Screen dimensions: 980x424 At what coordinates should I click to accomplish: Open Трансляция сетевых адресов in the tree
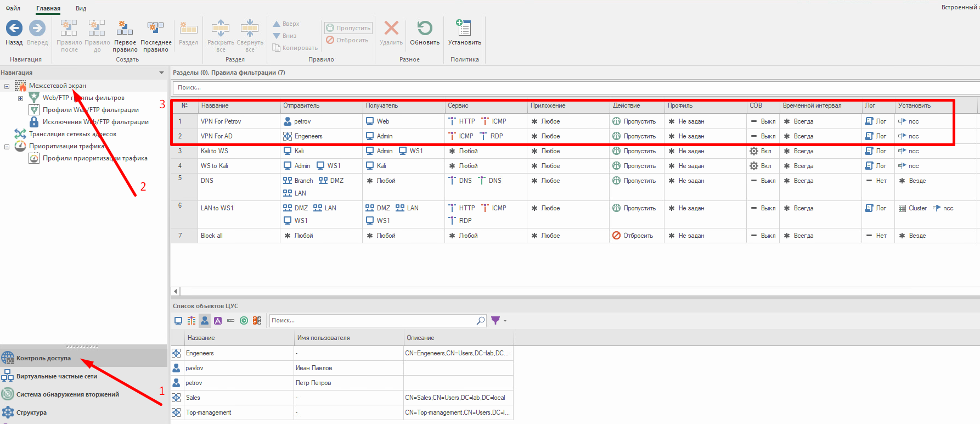(72, 134)
